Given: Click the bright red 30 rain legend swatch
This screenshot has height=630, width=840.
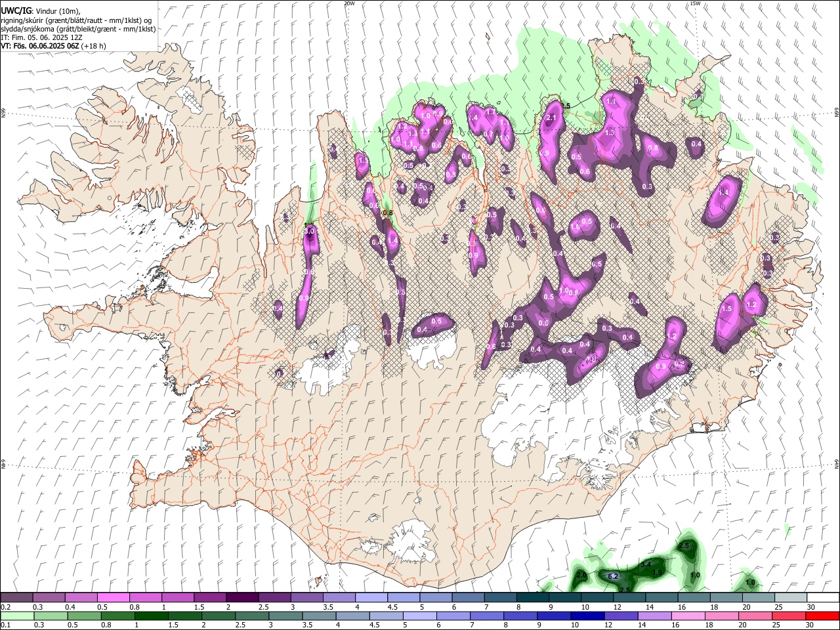Looking at the screenshot, I should pyautogui.click(x=823, y=616).
